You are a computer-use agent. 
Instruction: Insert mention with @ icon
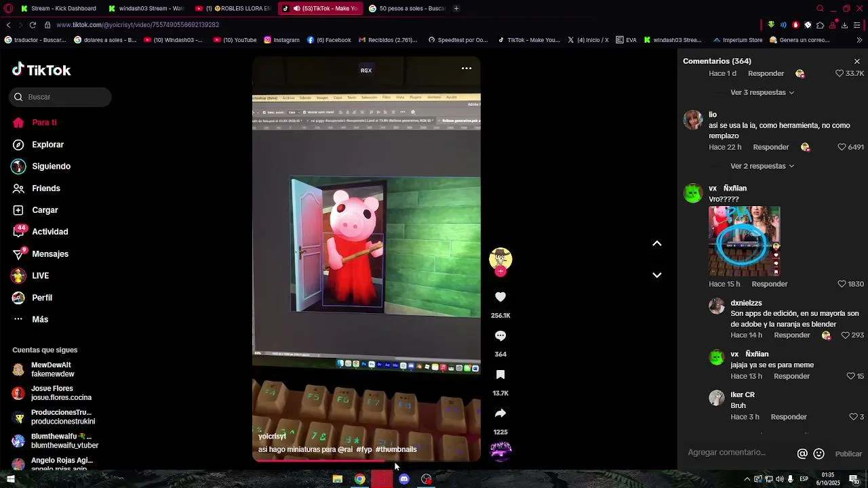(802, 453)
